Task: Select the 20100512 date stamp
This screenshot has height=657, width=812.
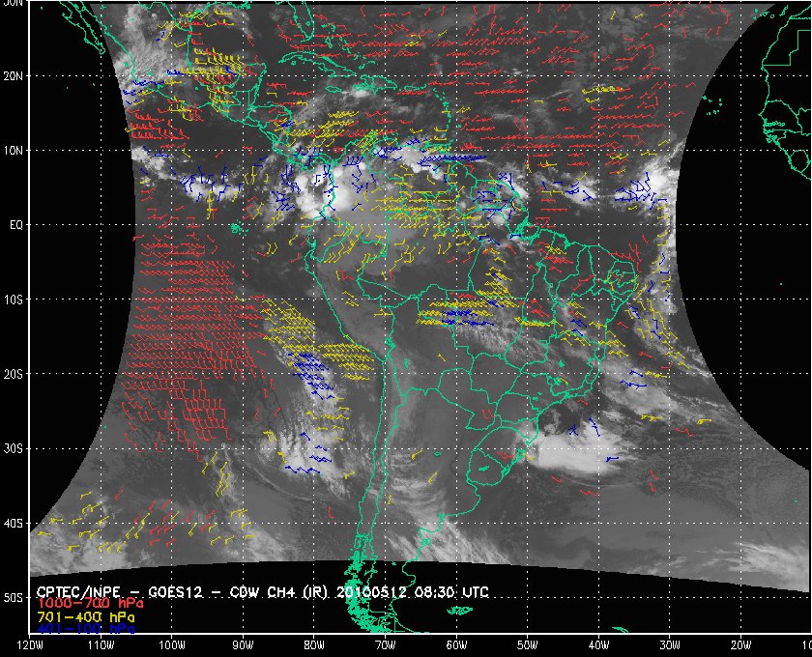Action: (372, 592)
